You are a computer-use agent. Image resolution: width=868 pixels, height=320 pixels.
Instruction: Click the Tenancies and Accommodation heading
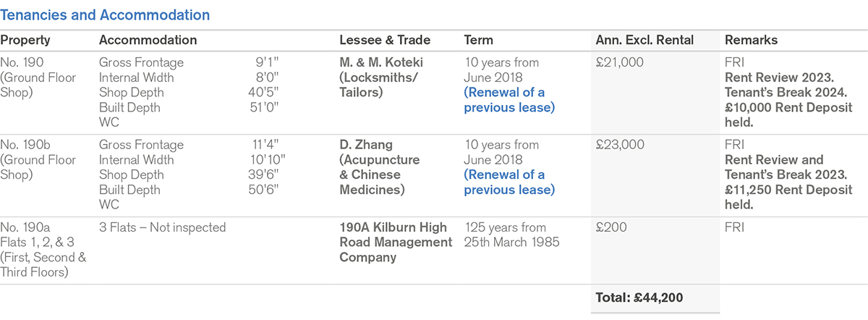(x=105, y=14)
